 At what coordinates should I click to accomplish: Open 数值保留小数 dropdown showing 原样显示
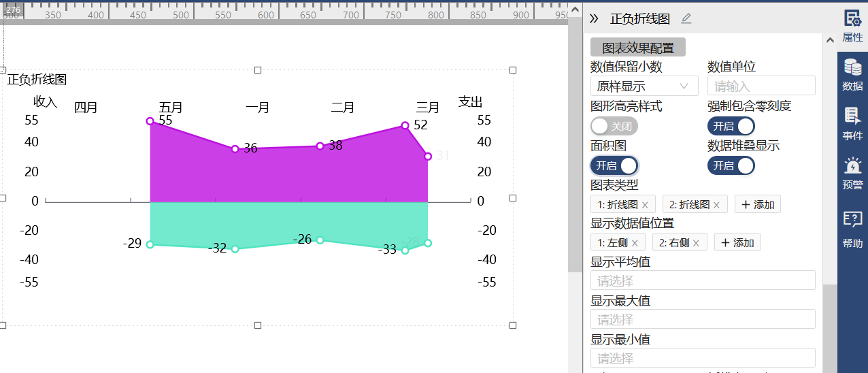coord(644,86)
